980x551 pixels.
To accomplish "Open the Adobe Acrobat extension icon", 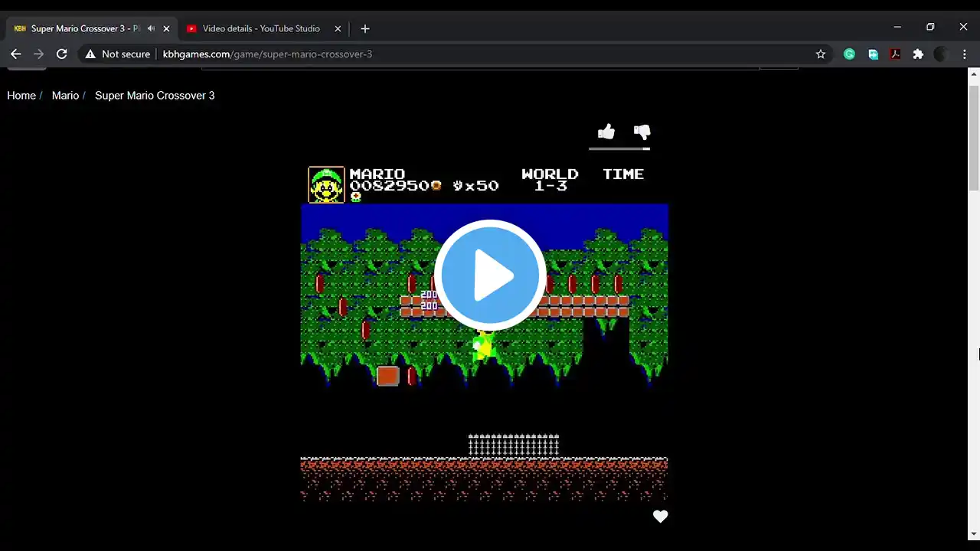I will [x=895, y=54].
